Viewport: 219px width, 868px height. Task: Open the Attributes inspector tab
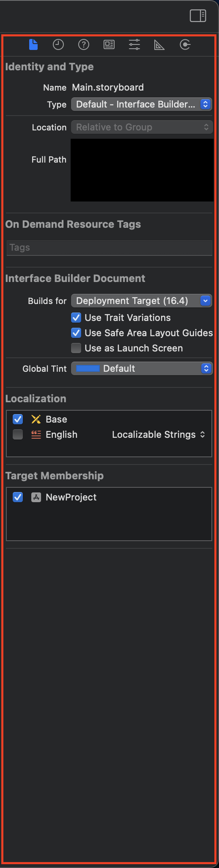[x=134, y=44]
